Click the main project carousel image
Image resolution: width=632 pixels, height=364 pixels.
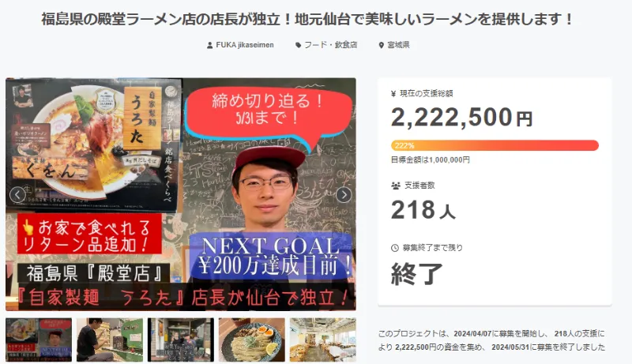click(x=181, y=194)
